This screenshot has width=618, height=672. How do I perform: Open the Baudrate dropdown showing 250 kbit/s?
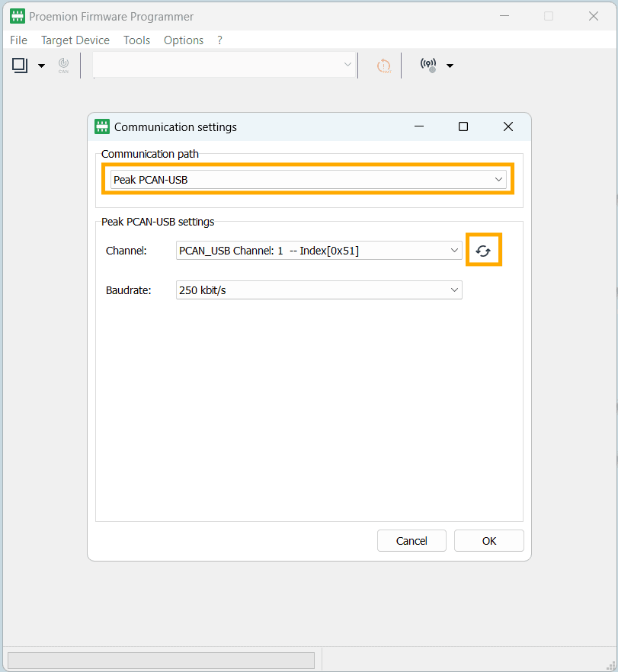point(319,290)
